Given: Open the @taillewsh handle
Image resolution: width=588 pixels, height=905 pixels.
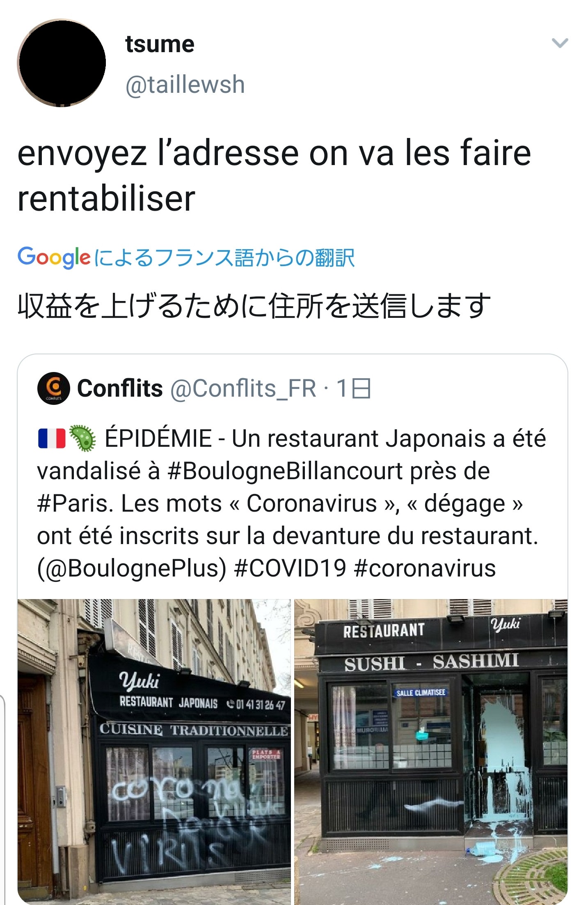Looking at the screenshot, I should 185,85.
